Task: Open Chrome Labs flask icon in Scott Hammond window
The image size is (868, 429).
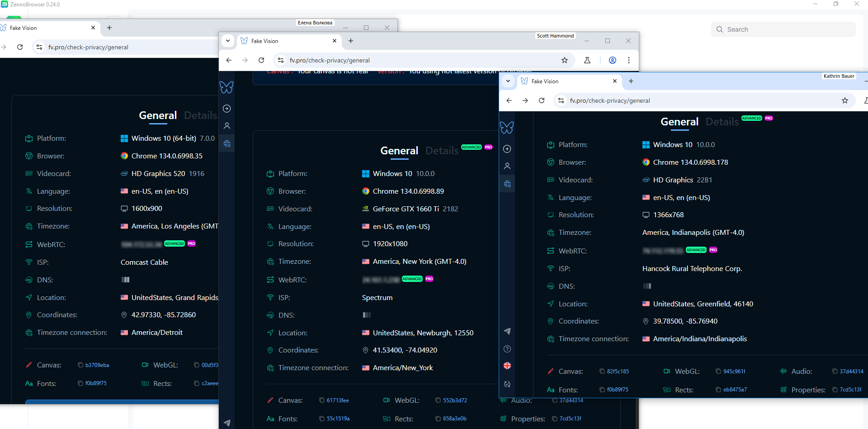Action: (x=587, y=60)
